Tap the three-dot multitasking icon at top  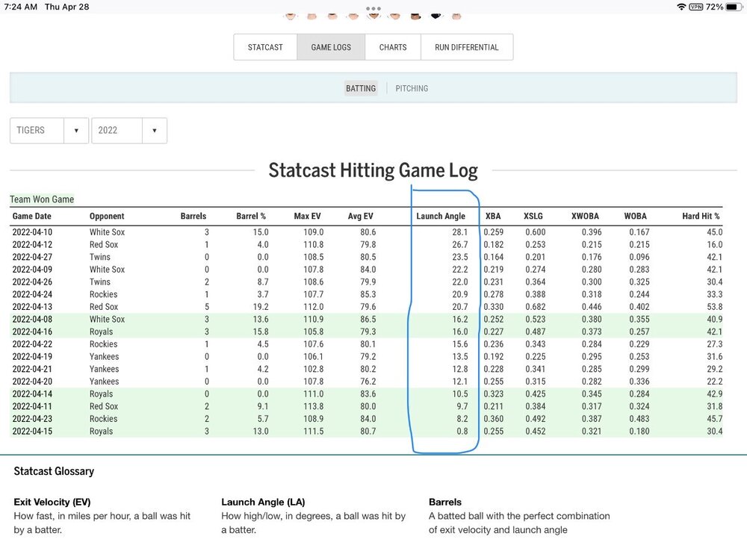373,8
